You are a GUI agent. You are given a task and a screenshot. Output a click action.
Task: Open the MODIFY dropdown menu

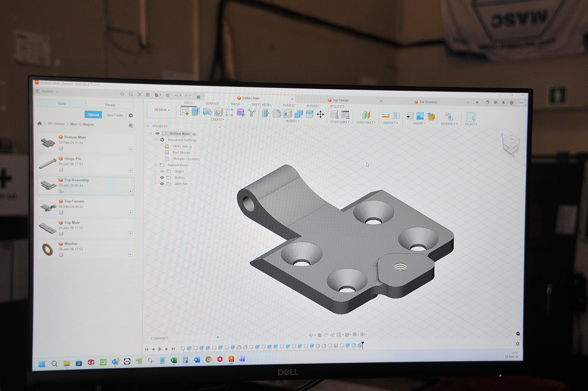[293, 121]
